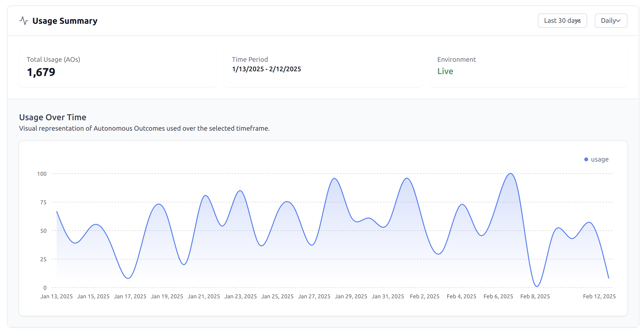
Task: Click the Jan 19, 2025 axis label
Action: tap(167, 296)
